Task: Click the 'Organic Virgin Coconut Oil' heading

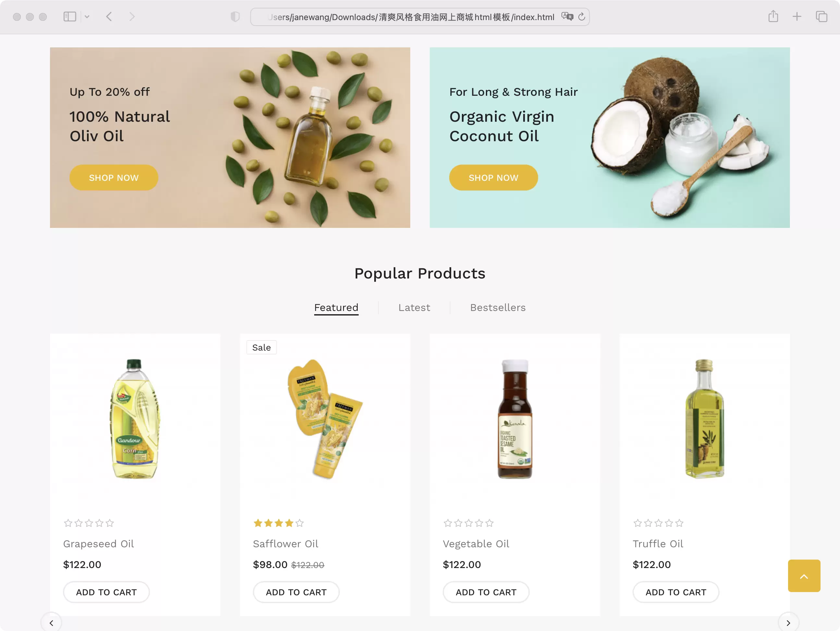Action: coord(502,126)
